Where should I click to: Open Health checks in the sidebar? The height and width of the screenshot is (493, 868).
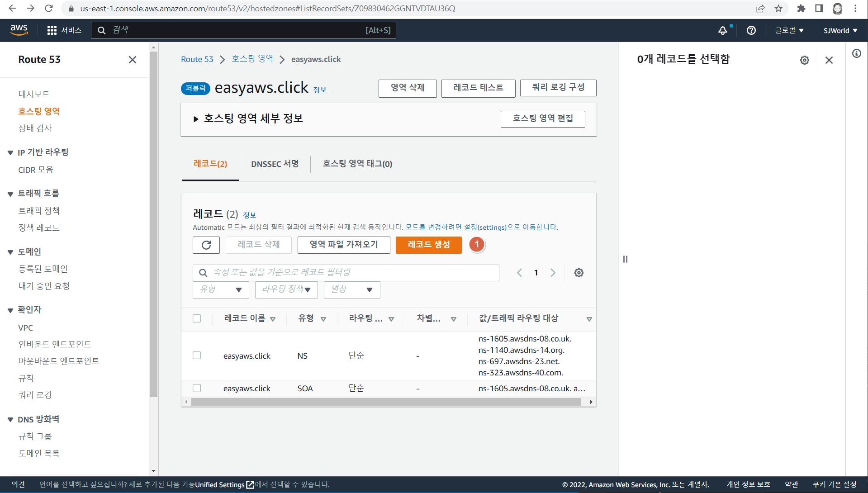[35, 128]
